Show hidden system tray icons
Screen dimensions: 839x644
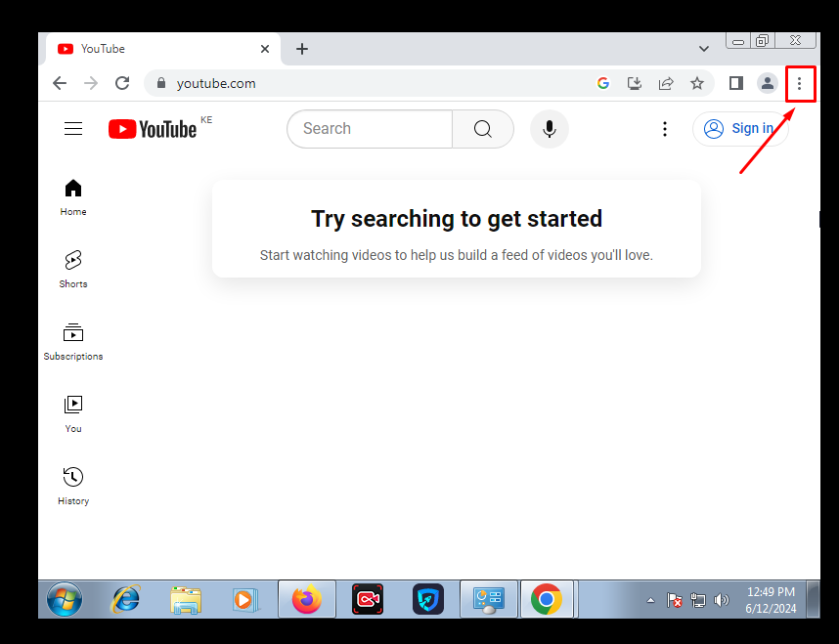pyautogui.click(x=650, y=600)
